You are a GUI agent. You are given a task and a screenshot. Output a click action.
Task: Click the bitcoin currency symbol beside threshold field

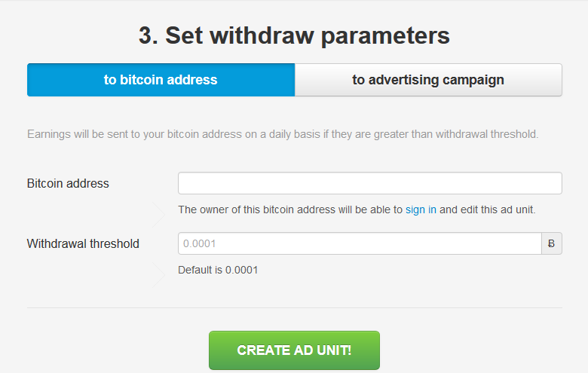coord(552,243)
